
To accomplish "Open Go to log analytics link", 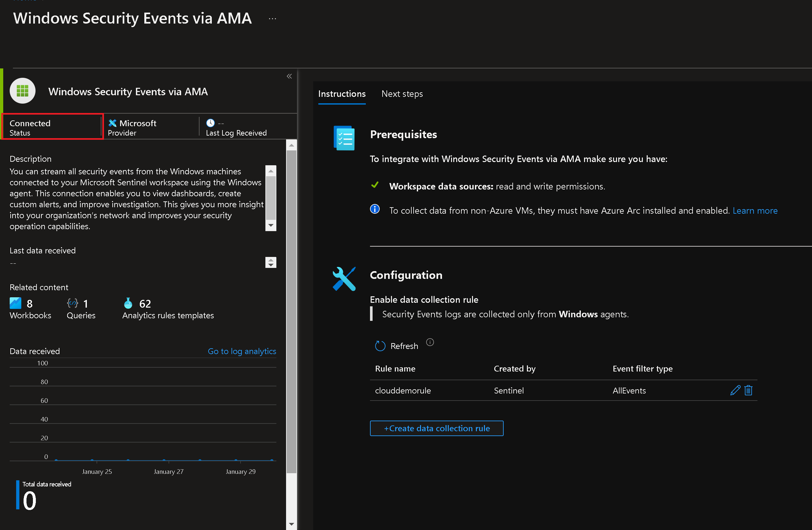I will point(242,351).
